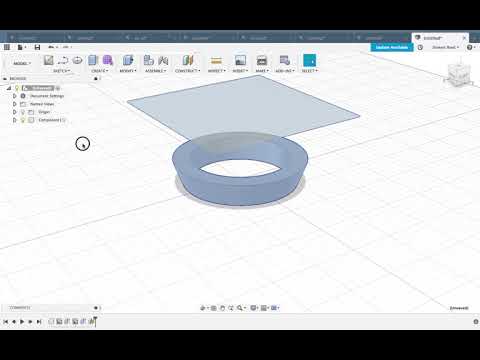Open the grid and snaps icon
Screen dimensions: 480x360
pos(264,308)
